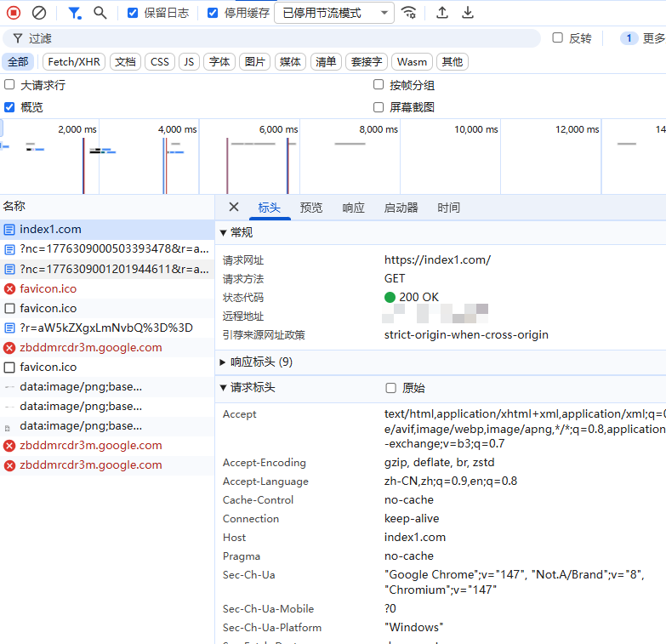Open the 已停用节流模式 throttling dropdown
Screen dimensions: 666x644
333,13
